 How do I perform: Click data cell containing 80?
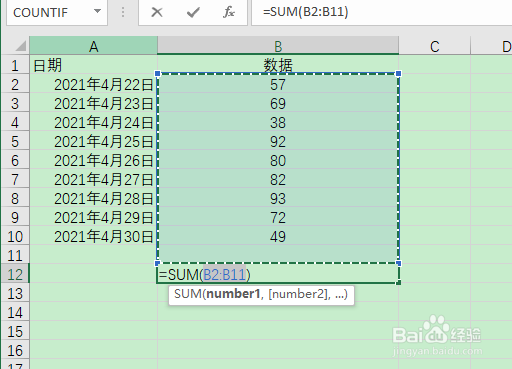coord(278,160)
